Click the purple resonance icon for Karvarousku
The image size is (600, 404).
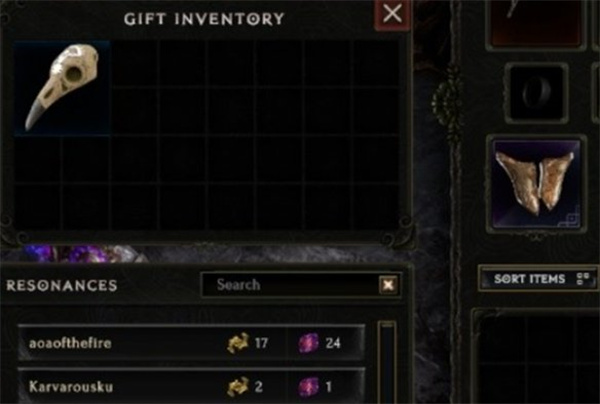[308, 386]
